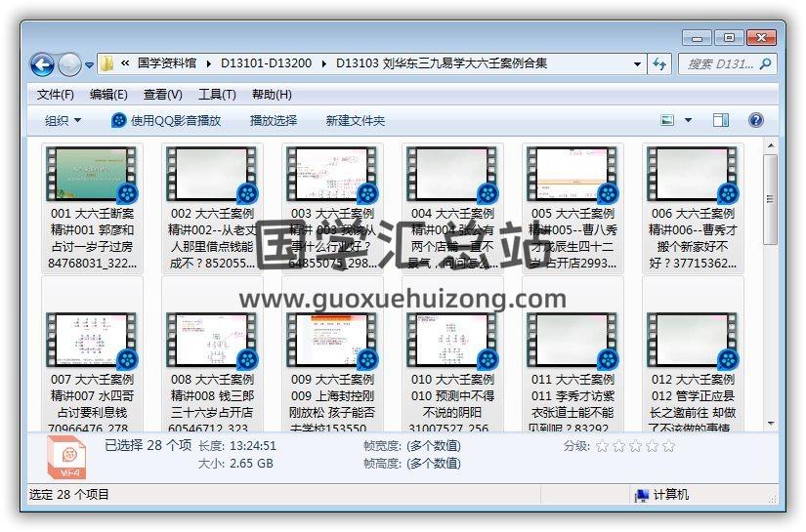Set rating to three stars
The image size is (806, 532).
pyautogui.click(x=635, y=446)
